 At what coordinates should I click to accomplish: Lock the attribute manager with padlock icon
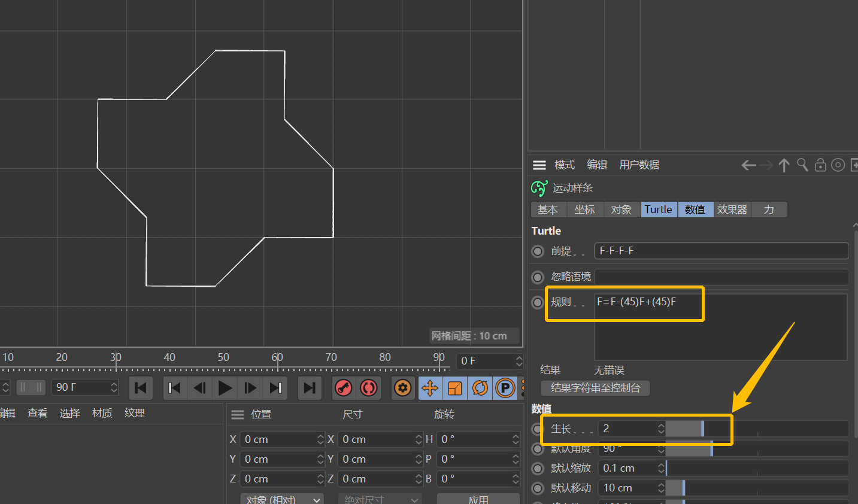tap(820, 165)
